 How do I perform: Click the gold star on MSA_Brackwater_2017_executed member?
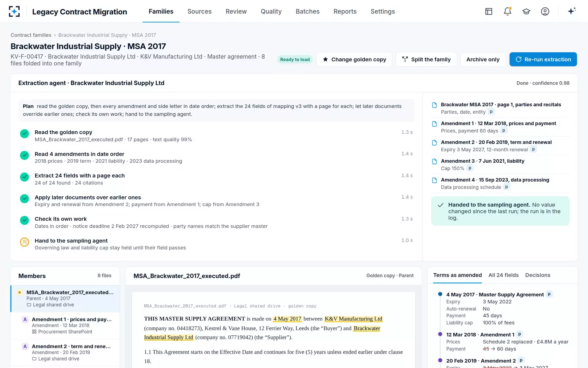20,292
